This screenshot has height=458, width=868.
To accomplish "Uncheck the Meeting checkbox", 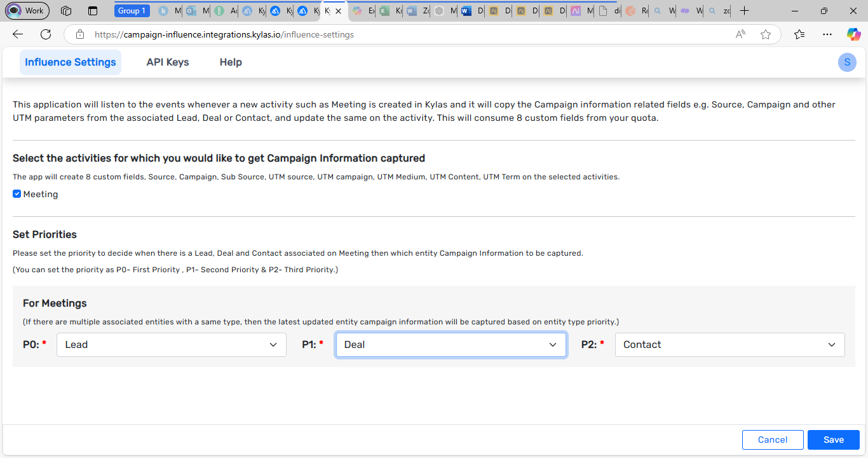I will pyautogui.click(x=17, y=194).
